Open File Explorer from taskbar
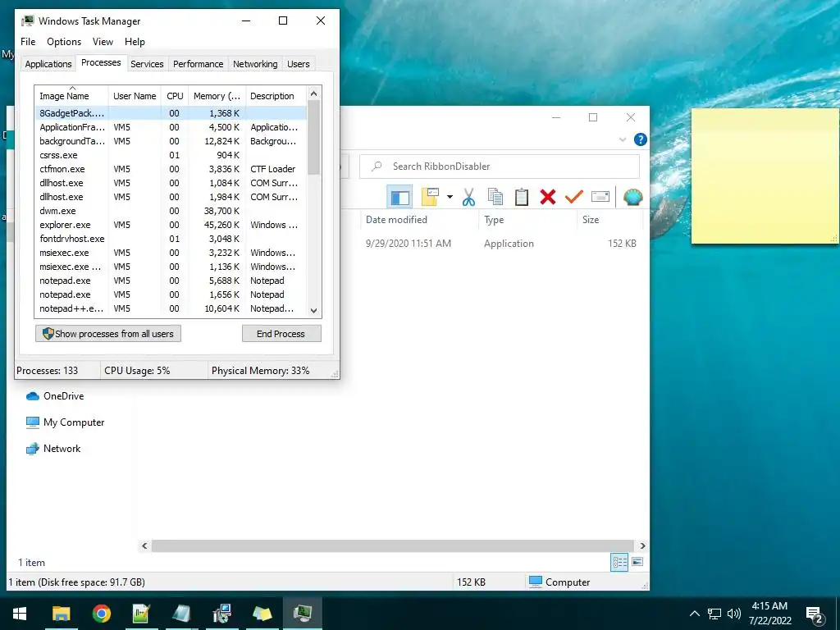Viewport: 840px width, 630px height. coord(61,614)
